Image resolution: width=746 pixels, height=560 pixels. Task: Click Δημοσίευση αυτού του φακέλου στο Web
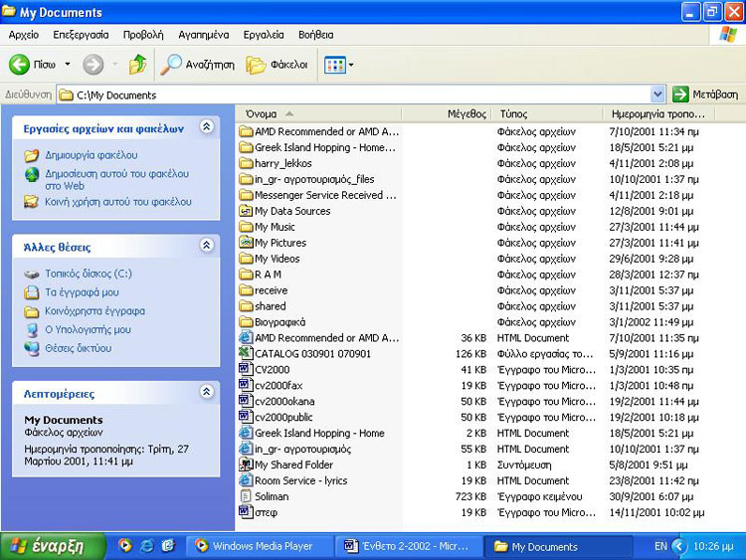[x=116, y=180]
